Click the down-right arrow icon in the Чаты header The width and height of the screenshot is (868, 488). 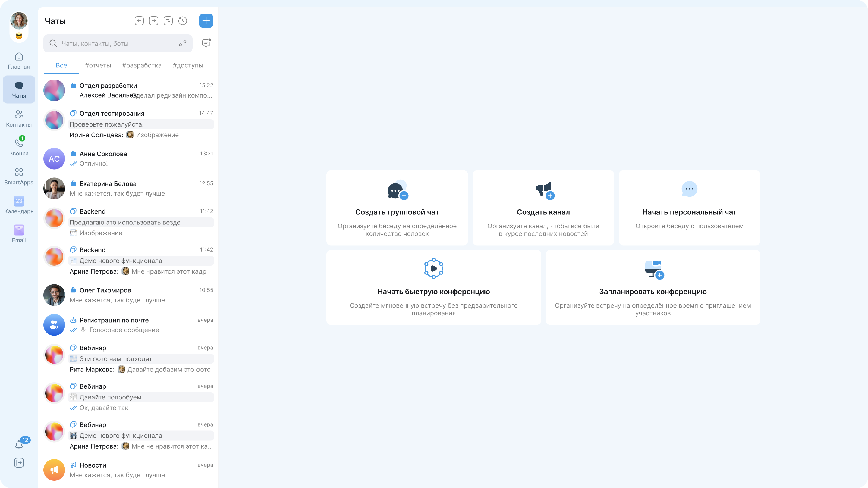168,21
